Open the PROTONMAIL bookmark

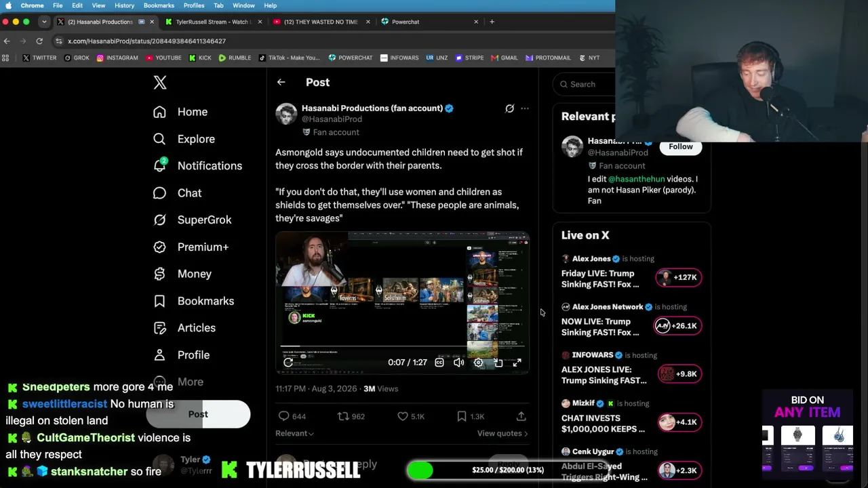coord(548,58)
